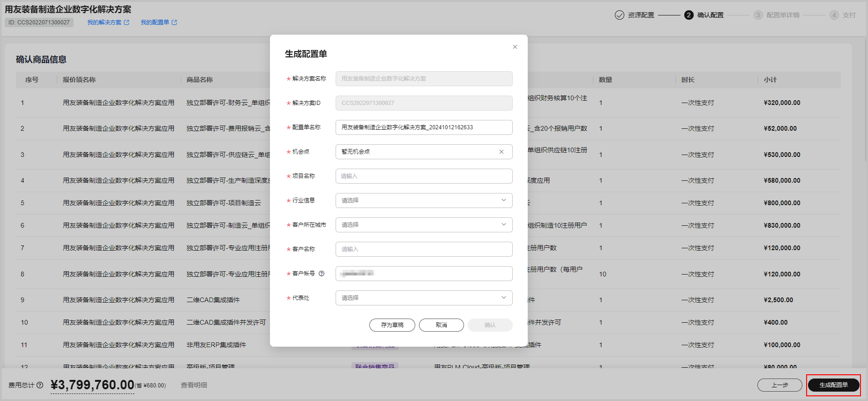Clear the 机会点 field with its X icon
Viewport: 868px width, 401px height.
[501, 152]
